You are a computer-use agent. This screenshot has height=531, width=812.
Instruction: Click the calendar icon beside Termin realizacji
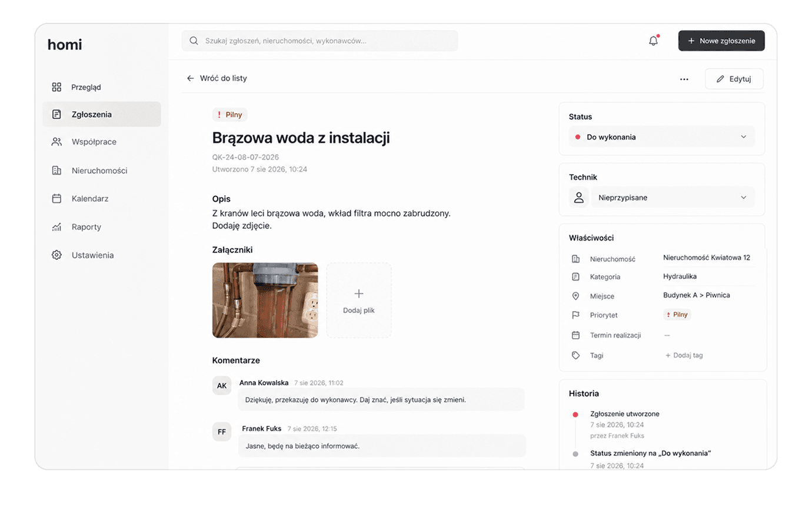pyautogui.click(x=575, y=335)
